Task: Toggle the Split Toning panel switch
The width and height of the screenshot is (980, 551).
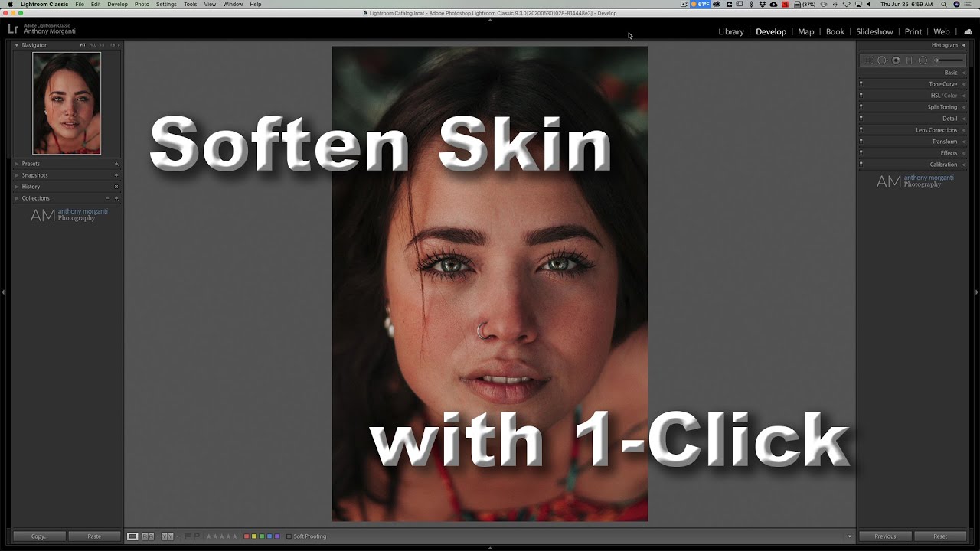Action: 861,107
